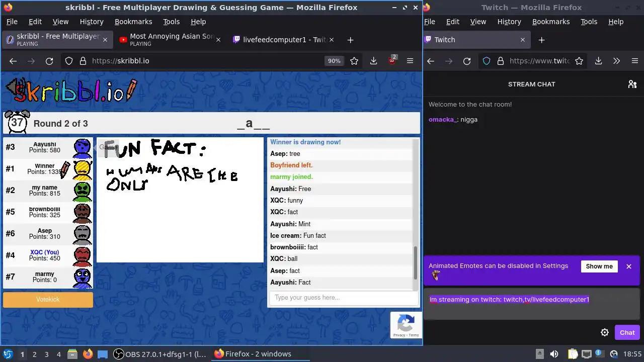Click the 'Ice cream: Fun fact' chat message
644x362 pixels.
[x=298, y=235]
